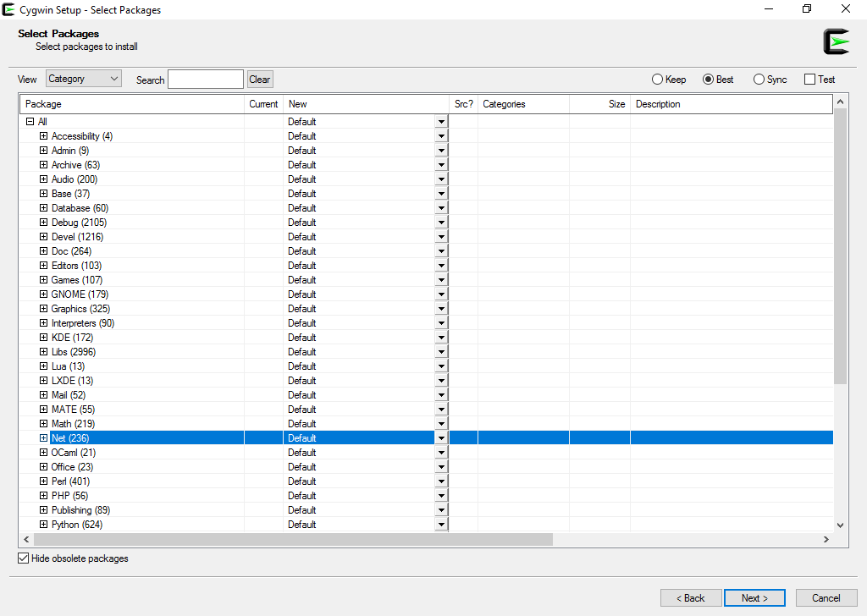867x616 pixels.
Task: Click the New column header
Action: click(366, 104)
